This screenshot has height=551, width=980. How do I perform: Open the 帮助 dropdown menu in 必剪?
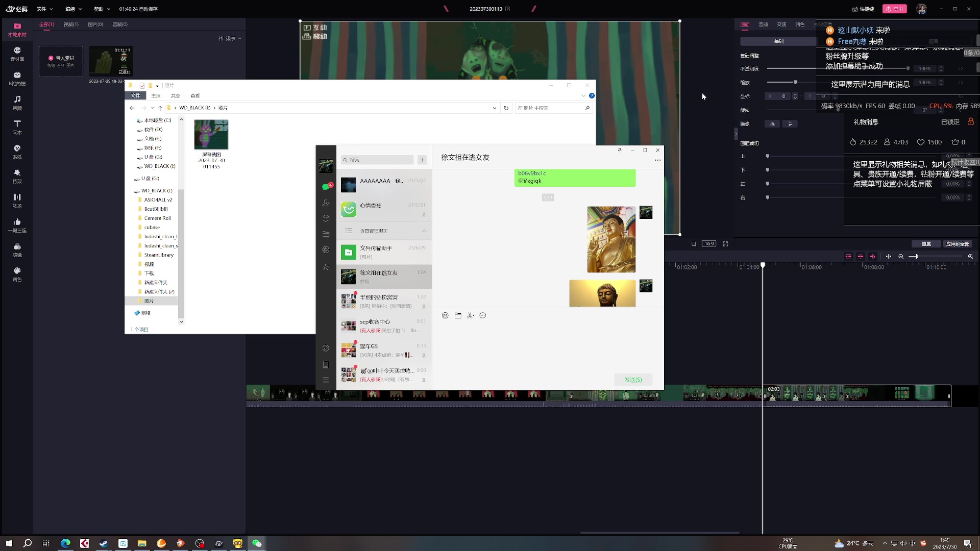click(x=102, y=9)
